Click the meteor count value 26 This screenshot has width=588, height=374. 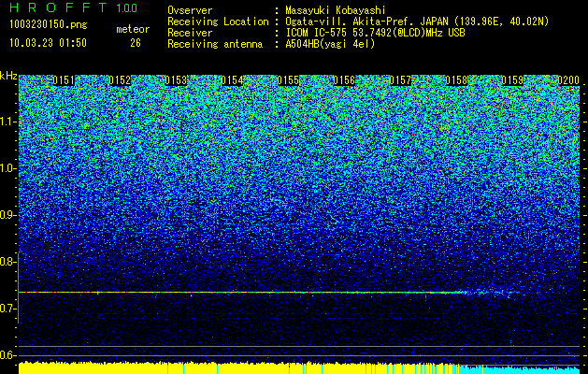pyautogui.click(x=136, y=43)
